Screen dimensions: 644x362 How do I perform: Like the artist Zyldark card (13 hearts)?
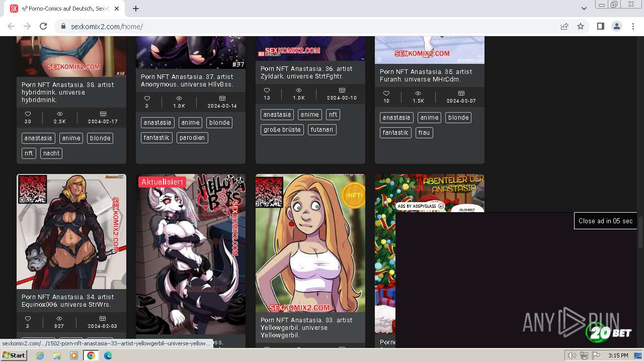[x=267, y=90]
